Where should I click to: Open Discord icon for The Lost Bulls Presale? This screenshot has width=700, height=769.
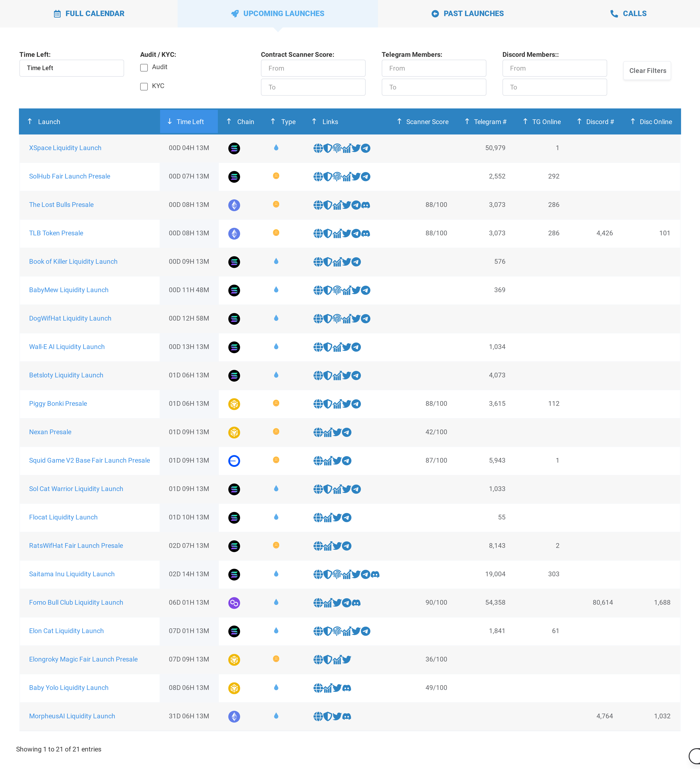tap(365, 205)
